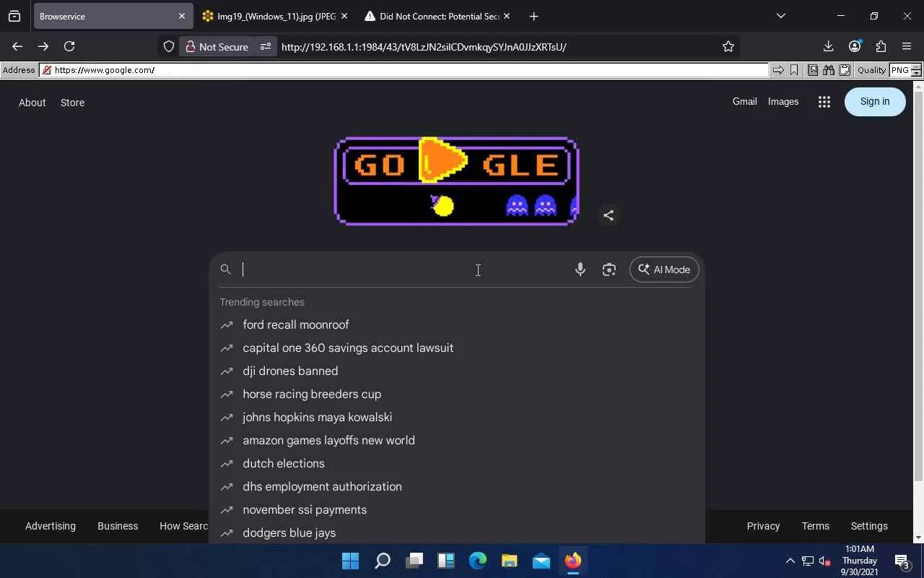Screen dimensions: 924x578
Task: Open the Settings footer menu
Action: (x=869, y=526)
